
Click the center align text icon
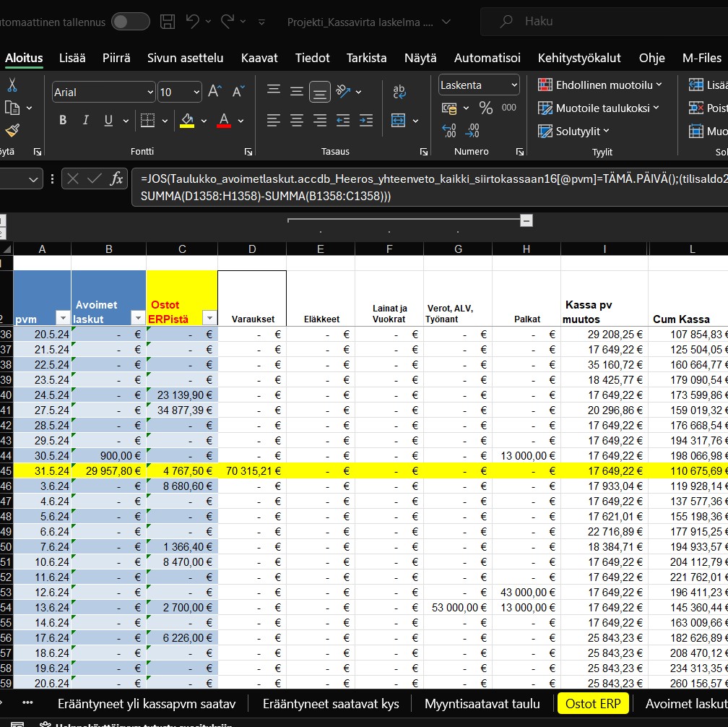tap(296, 120)
